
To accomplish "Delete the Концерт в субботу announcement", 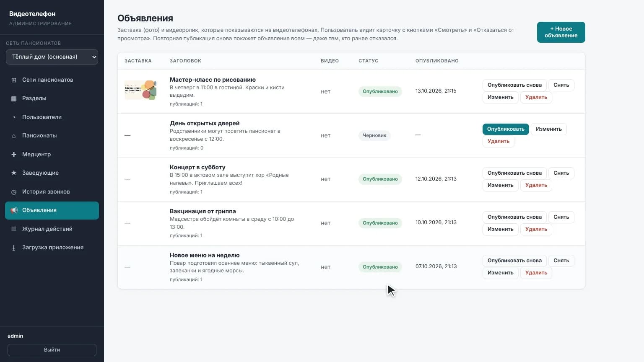I will click(536, 185).
